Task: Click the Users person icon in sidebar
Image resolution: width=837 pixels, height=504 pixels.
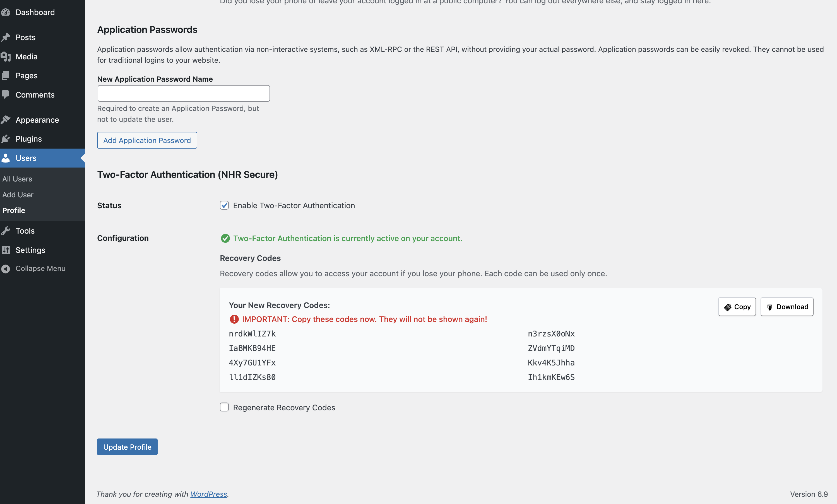Action: 6,158
